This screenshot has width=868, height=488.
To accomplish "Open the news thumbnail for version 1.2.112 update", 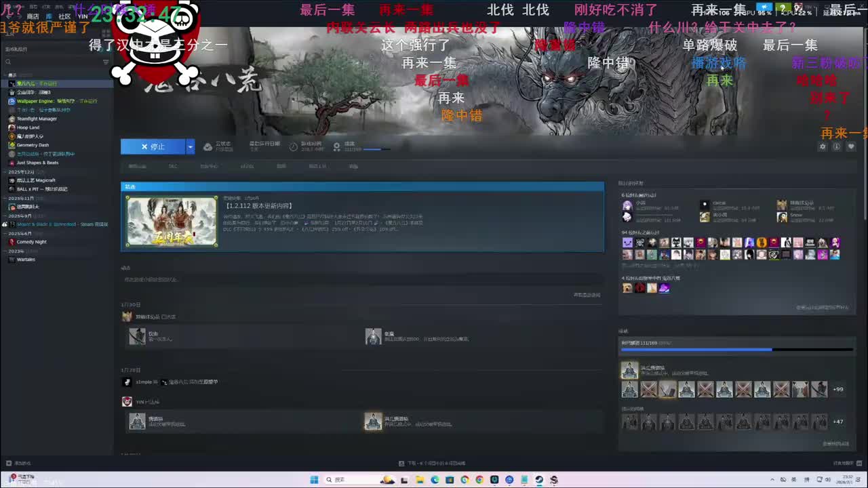I will click(x=172, y=222).
